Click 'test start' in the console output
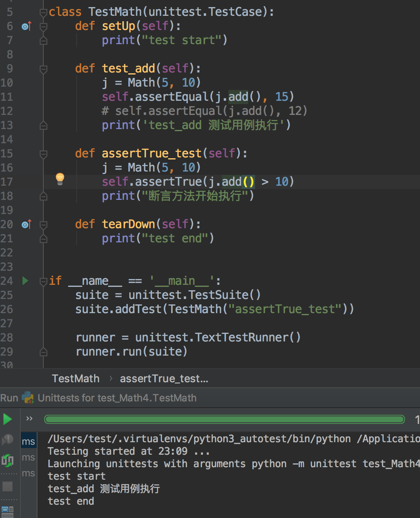Image resolution: width=420 pixels, height=518 pixels. click(77, 476)
